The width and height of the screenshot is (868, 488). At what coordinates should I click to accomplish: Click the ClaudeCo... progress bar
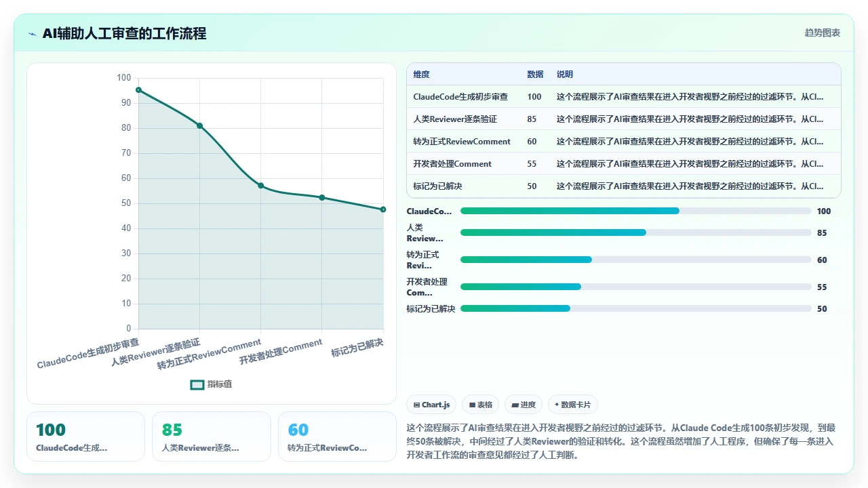pos(636,211)
